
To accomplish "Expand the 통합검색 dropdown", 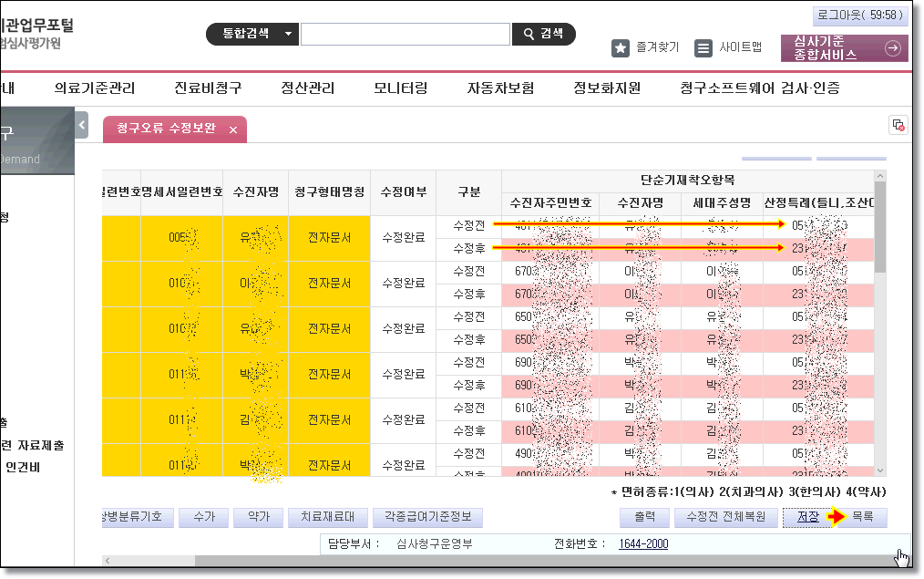I will click(289, 34).
